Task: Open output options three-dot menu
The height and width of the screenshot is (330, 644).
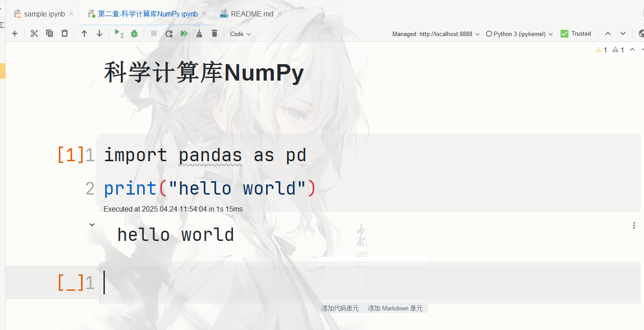Action: [x=634, y=225]
